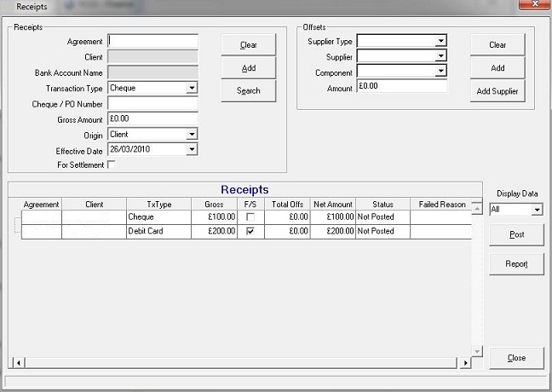The image size is (552, 392).
Task: Open the Supplier Type dropdown
Action: coord(440,41)
